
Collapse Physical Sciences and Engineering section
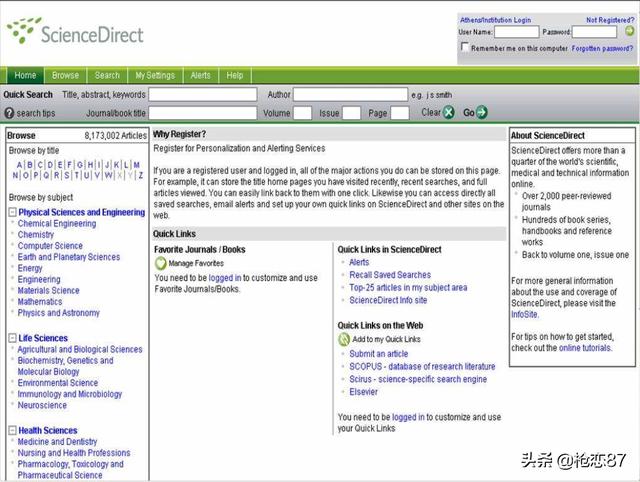tap(13, 212)
